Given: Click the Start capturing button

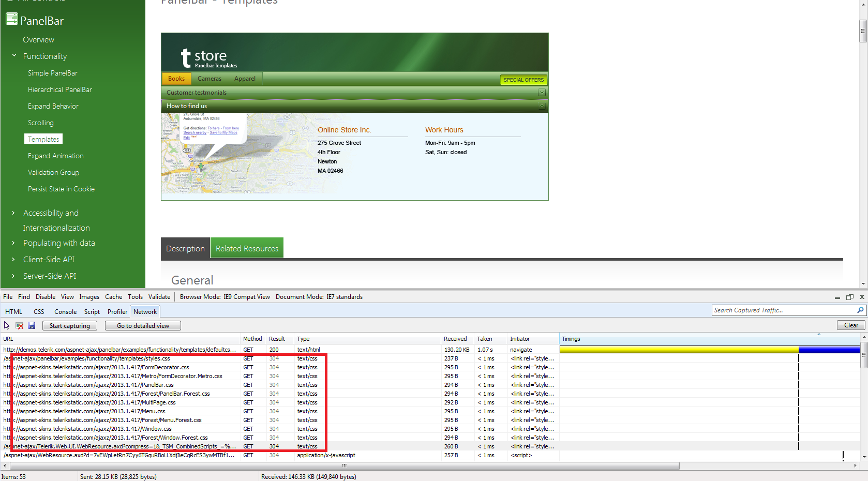Looking at the screenshot, I should point(70,326).
